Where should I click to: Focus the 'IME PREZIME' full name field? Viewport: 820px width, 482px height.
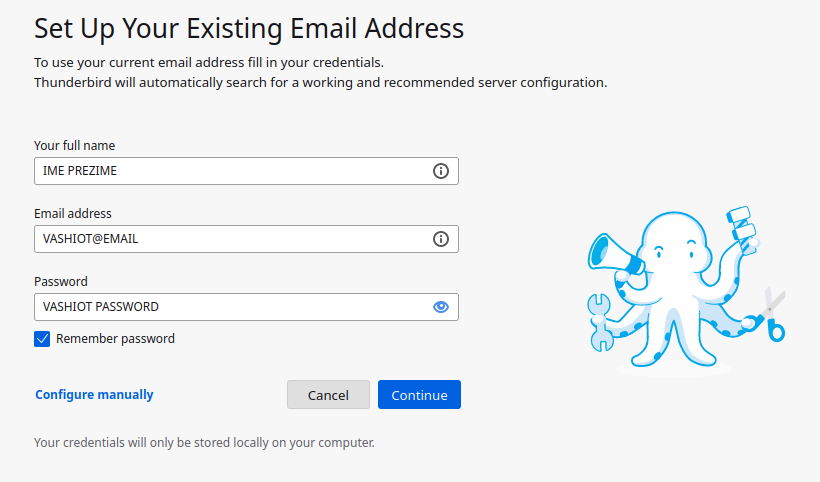click(246, 171)
